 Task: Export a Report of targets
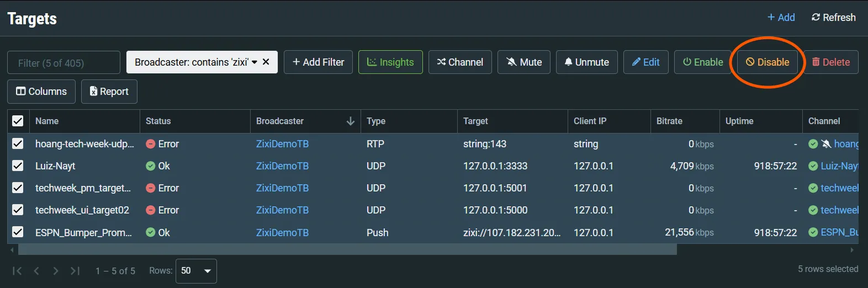pos(109,92)
